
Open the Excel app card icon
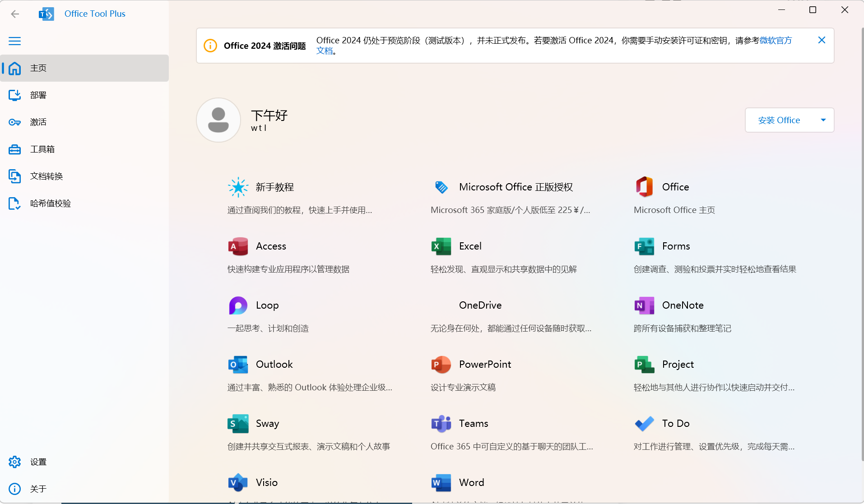point(441,246)
